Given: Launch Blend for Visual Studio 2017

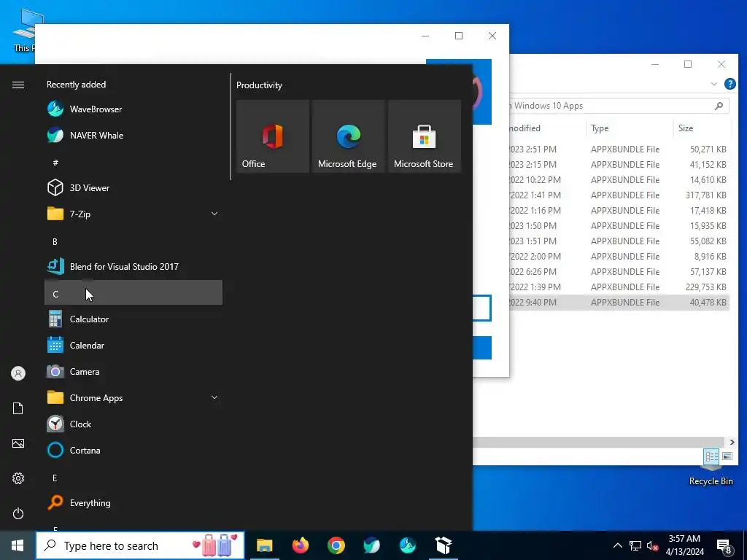Looking at the screenshot, I should click(133, 267).
